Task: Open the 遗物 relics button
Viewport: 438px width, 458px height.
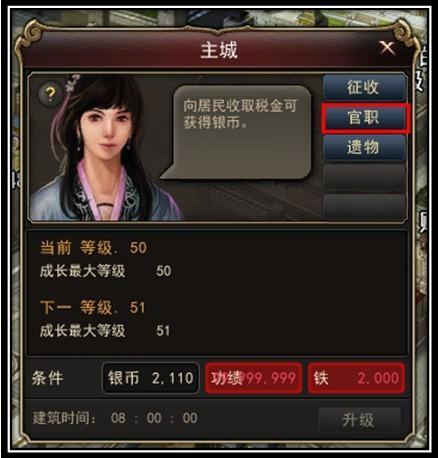Action: (364, 147)
